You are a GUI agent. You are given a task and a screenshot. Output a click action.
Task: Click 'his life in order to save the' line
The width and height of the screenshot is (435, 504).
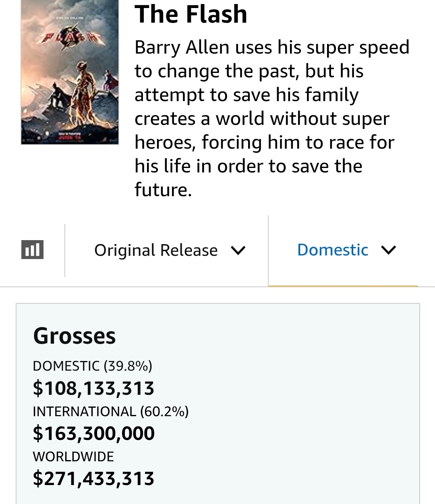click(249, 166)
